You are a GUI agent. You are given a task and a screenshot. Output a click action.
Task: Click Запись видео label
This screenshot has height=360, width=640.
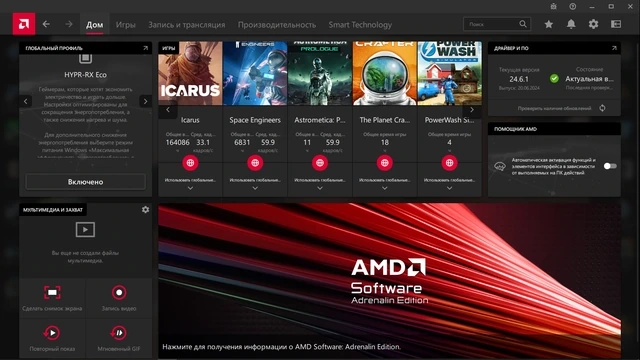click(x=119, y=309)
